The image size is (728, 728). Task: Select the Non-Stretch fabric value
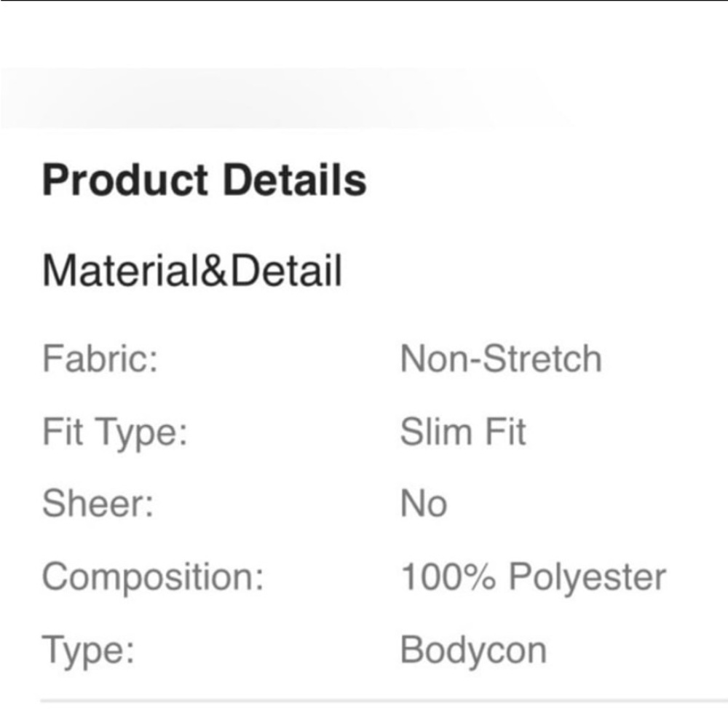coord(501,358)
